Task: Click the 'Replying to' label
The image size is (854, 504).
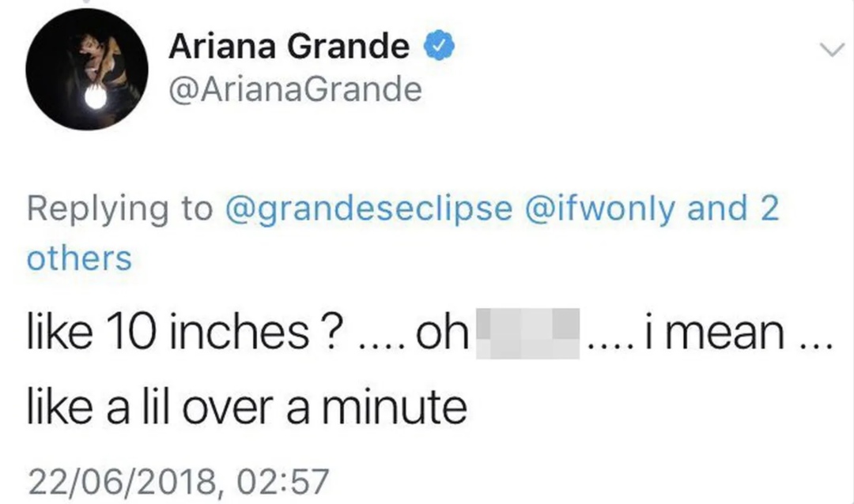Action: click(x=120, y=209)
